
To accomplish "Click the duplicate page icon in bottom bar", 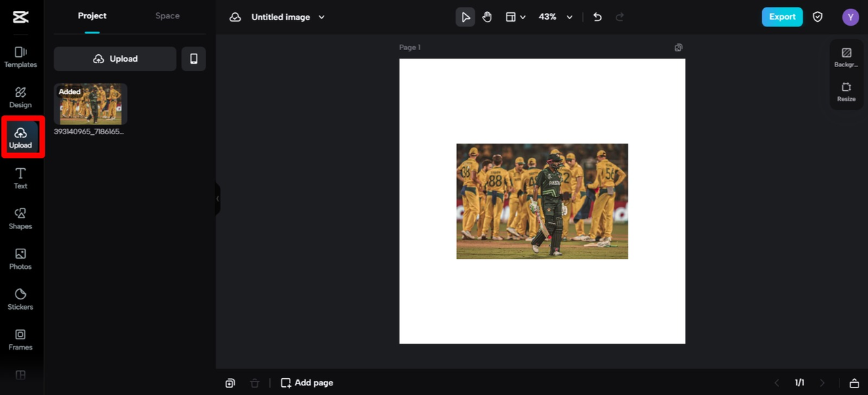I will (231, 383).
